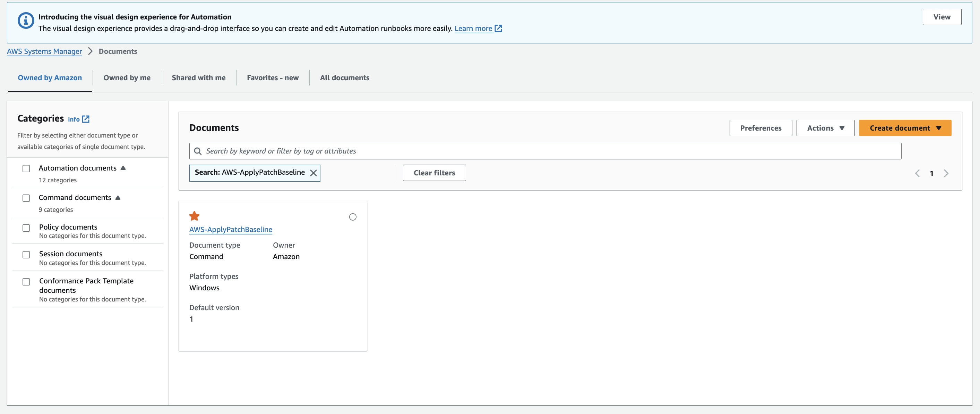Switch to the Owned by me tab
The width and height of the screenshot is (980, 414).
[127, 78]
